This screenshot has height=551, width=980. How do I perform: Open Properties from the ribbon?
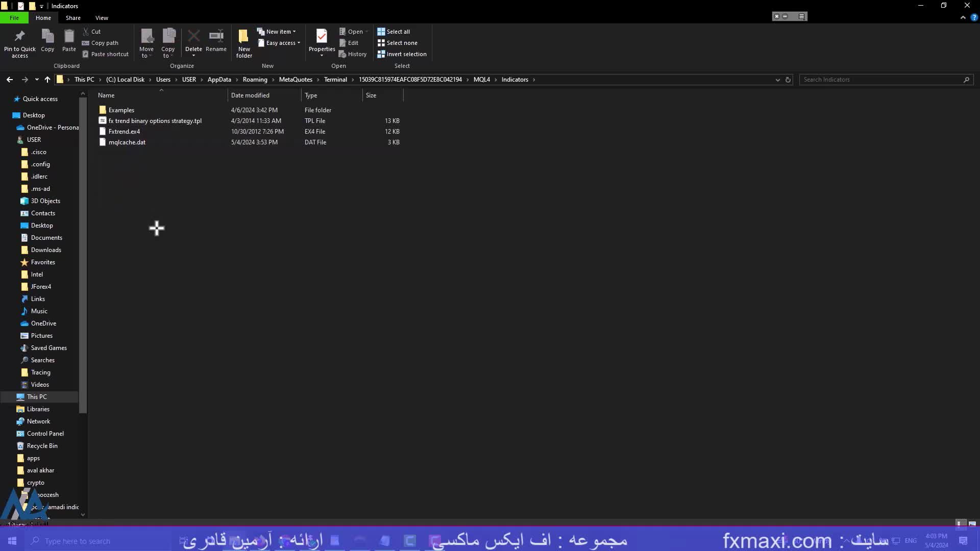322,37
